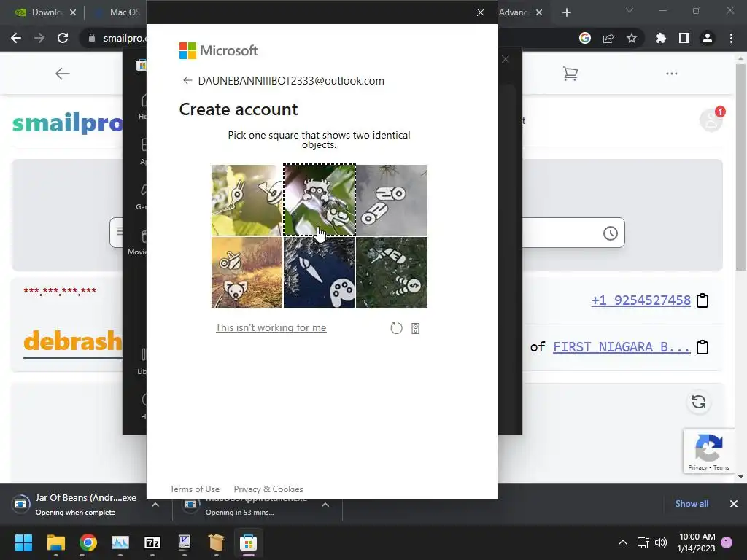
Task: Close the downloads bar
Action: (734, 504)
